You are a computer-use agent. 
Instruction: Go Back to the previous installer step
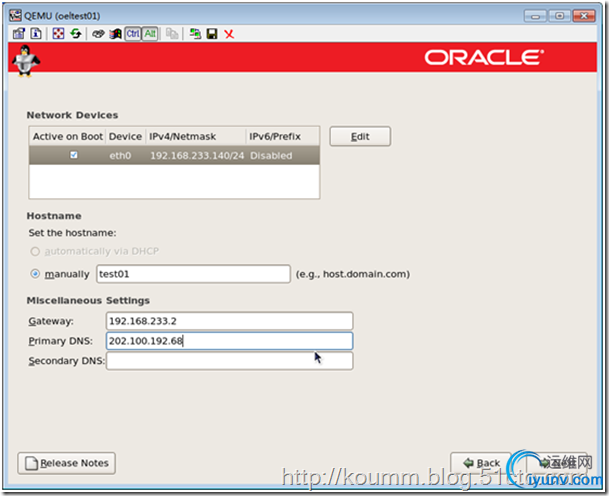tap(481, 463)
